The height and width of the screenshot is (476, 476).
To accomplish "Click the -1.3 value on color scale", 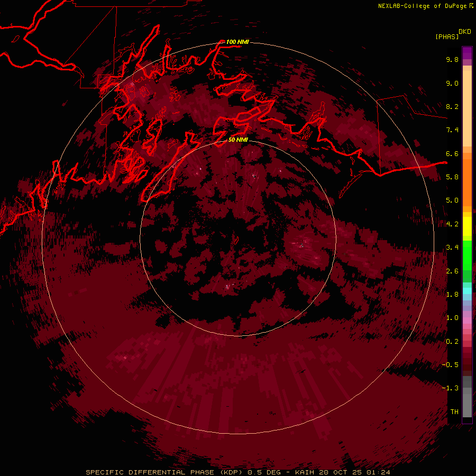I will (x=451, y=388).
